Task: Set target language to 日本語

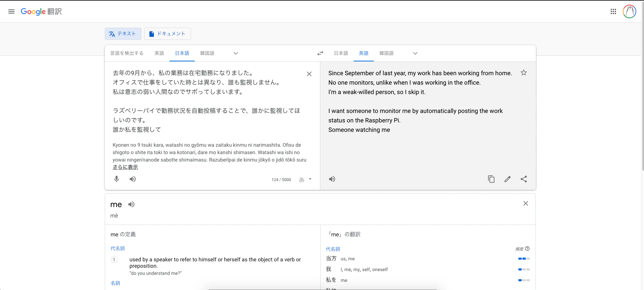Action: (341, 53)
